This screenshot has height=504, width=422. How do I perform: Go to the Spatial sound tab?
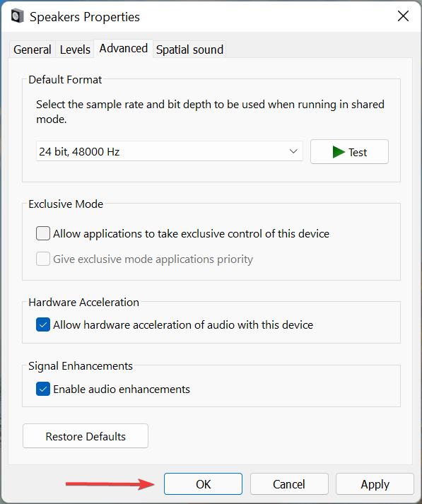click(x=189, y=49)
